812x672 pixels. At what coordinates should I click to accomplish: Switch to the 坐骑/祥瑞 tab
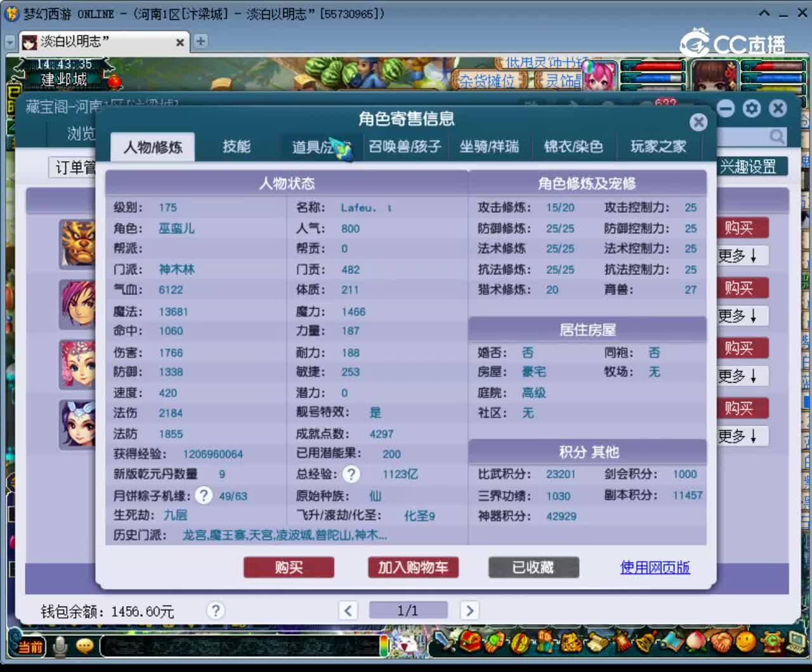tap(489, 146)
